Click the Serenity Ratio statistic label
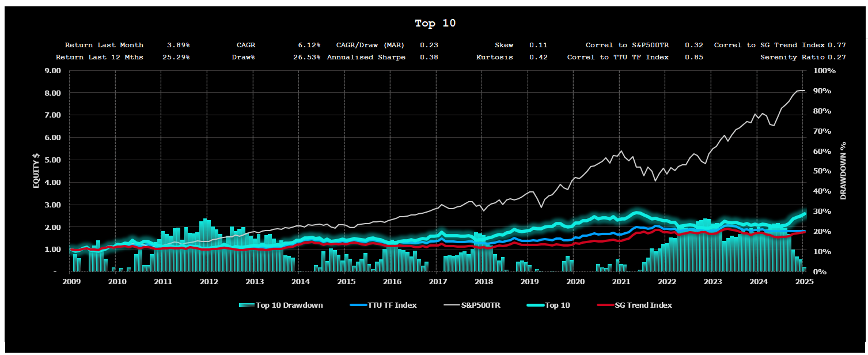The image size is (868, 355). (793, 57)
